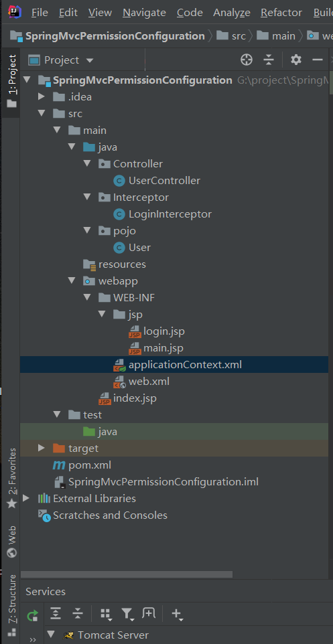The height and width of the screenshot is (644, 333).
Task: Click the Services panel title
Action: pyautogui.click(x=46, y=592)
